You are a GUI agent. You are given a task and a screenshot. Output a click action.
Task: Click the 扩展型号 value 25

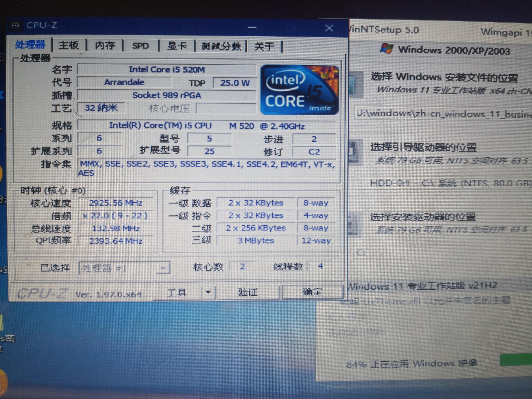(x=209, y=151)
